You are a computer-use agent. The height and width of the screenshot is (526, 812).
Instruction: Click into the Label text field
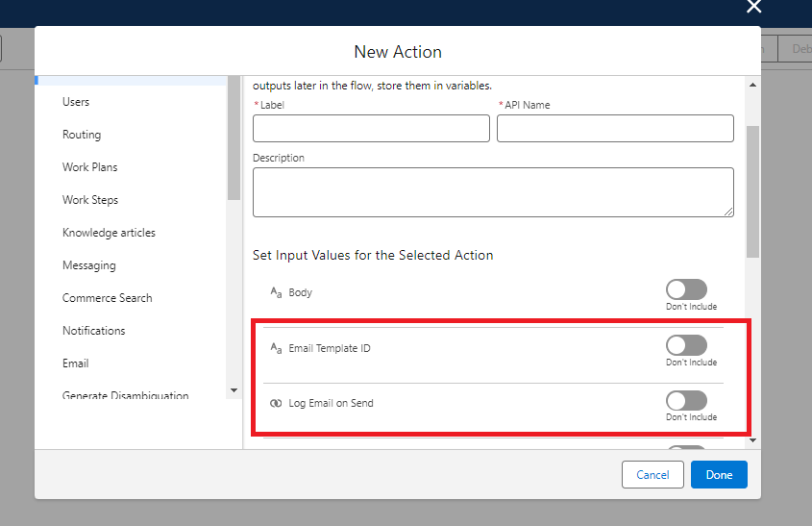click(371, 129)
